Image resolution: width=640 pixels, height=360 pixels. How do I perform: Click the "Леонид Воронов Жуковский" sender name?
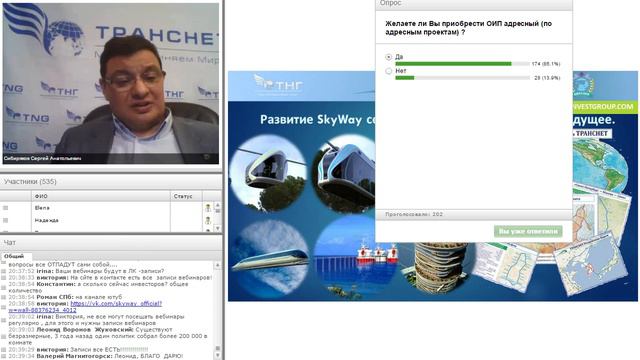point(85,330)
